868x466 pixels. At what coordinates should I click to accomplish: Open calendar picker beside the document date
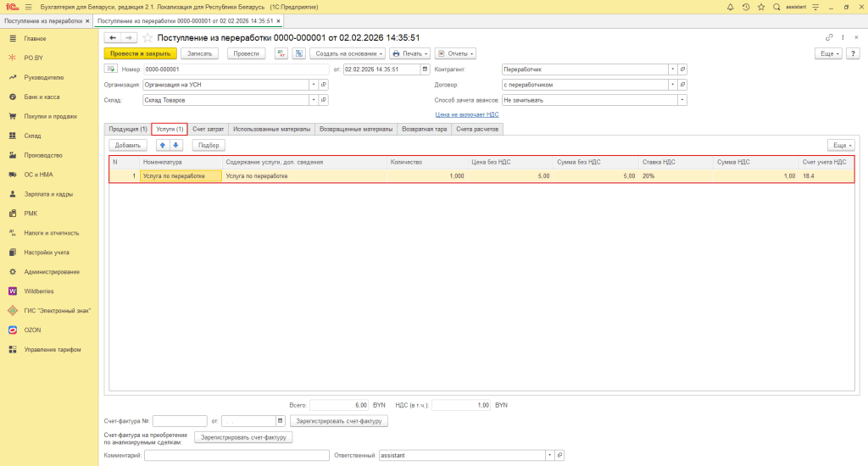(x=426, y=69)
